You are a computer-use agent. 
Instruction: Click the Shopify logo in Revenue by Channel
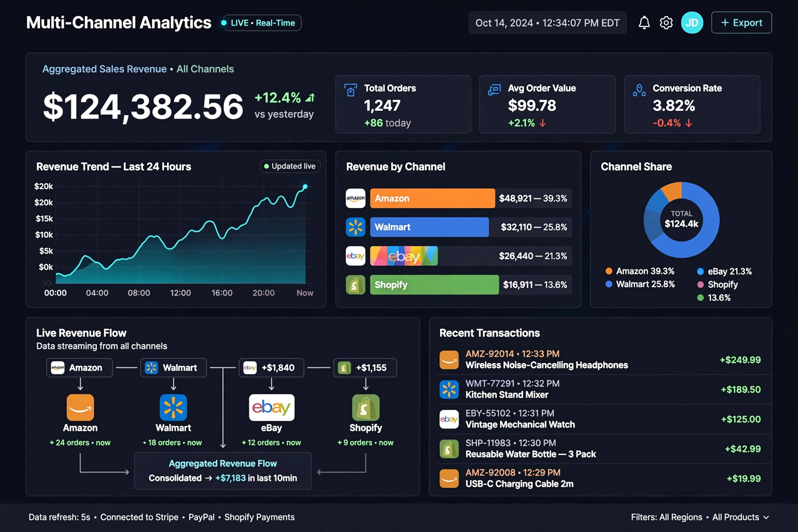pos(355,285)
